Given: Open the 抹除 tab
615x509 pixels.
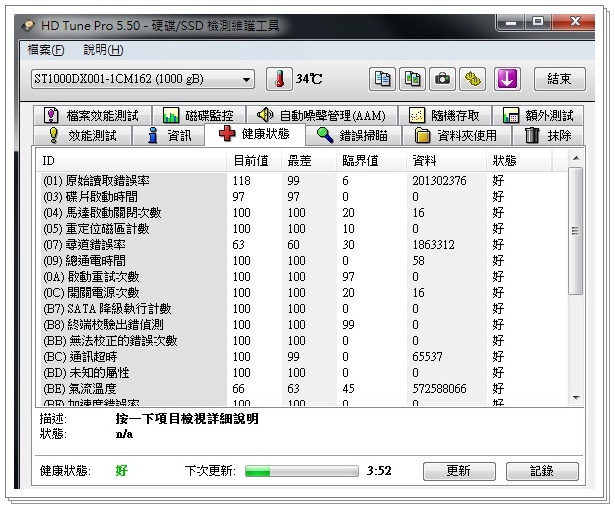Looking at the screenshot, I should point(548,136).
